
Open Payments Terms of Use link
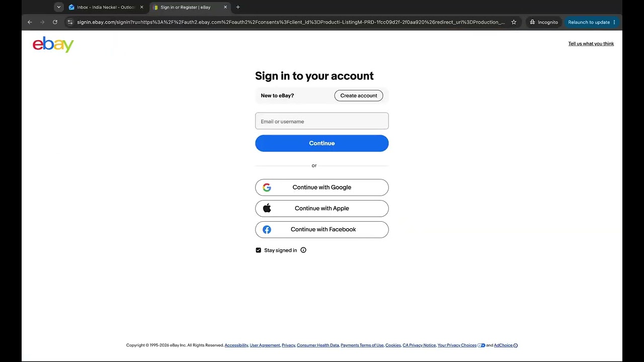(362, 345)
